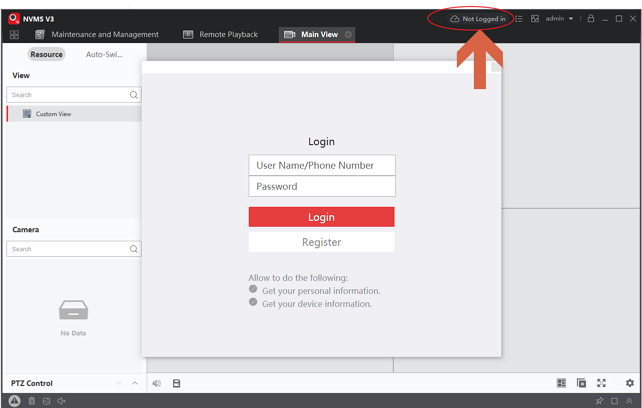Click the 'View' section heading

coord(21,75)
